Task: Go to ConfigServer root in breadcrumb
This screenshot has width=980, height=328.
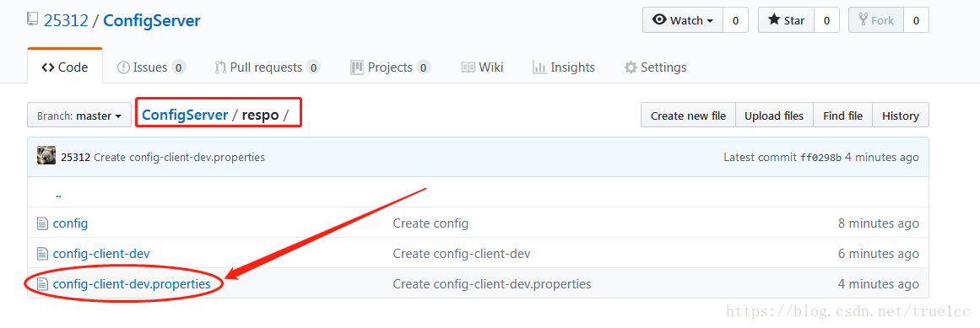Action: click(x=185, y=115)
